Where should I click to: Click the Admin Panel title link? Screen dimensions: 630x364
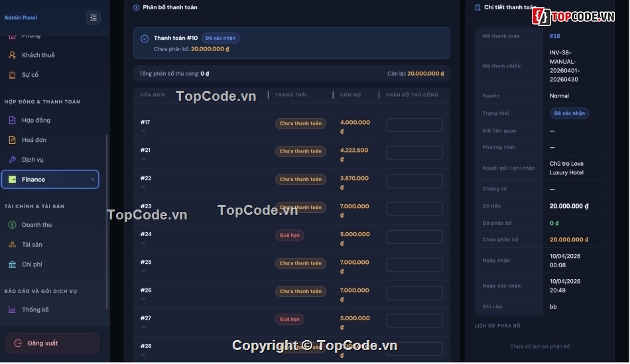tap(21, 18)
